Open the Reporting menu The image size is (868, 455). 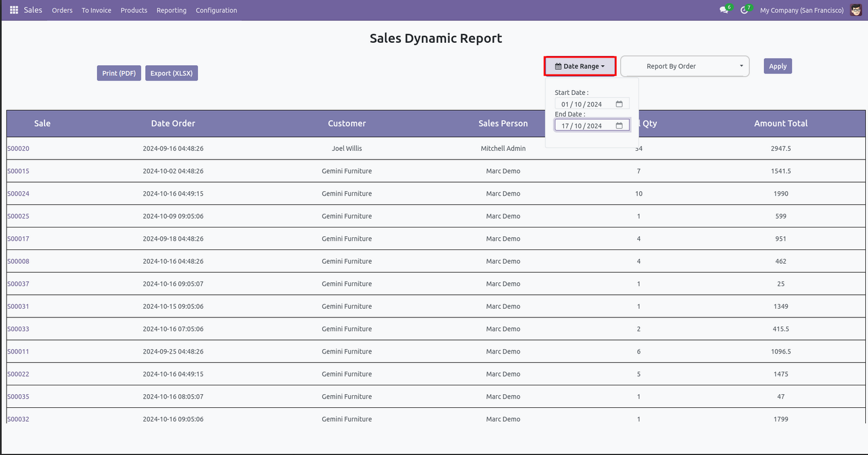click(171, 10)
